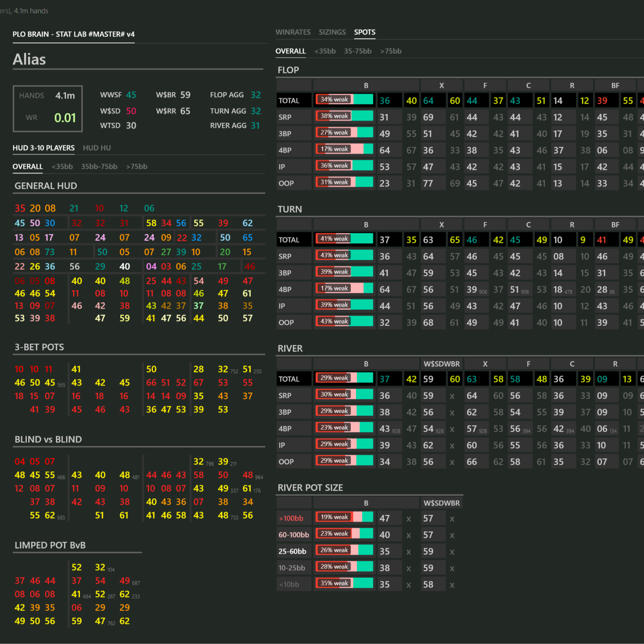Click the SRP row label in FLOP table
The height and width of the screenshot is (644, 644).
pos(285,117)
